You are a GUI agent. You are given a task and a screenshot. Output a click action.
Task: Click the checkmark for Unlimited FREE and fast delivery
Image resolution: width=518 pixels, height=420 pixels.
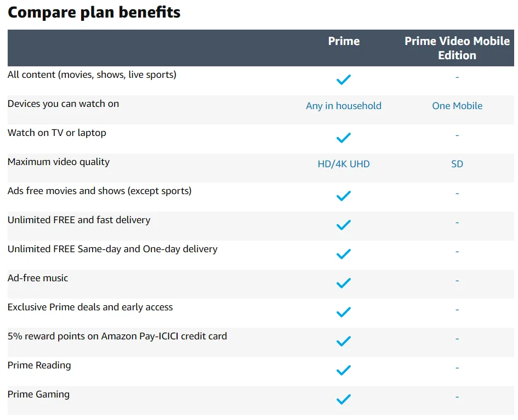tap(343, 225)
